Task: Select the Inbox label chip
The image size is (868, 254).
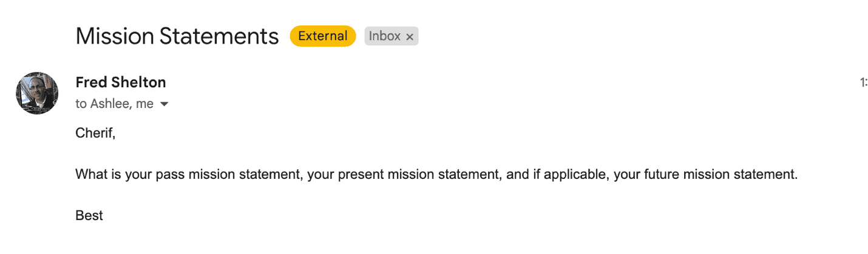Action: pos(392,36)
